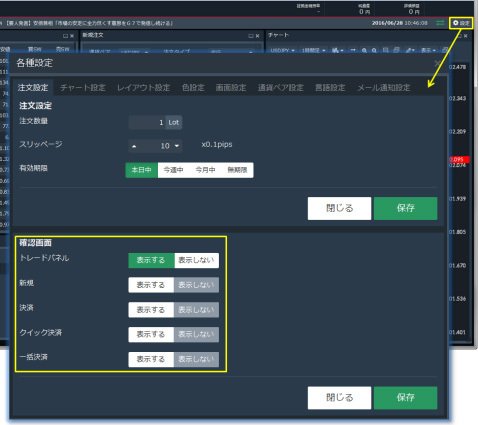
Task: Select the メール通知設定 tab
Action: 384,88
